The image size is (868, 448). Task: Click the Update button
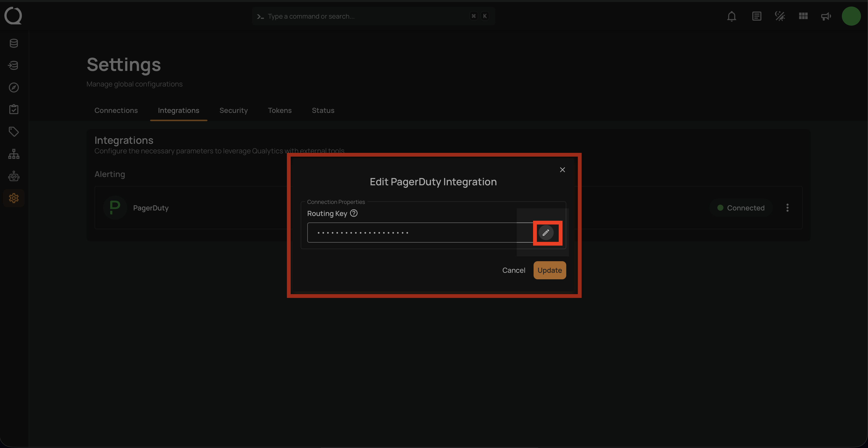click(549, 270)
